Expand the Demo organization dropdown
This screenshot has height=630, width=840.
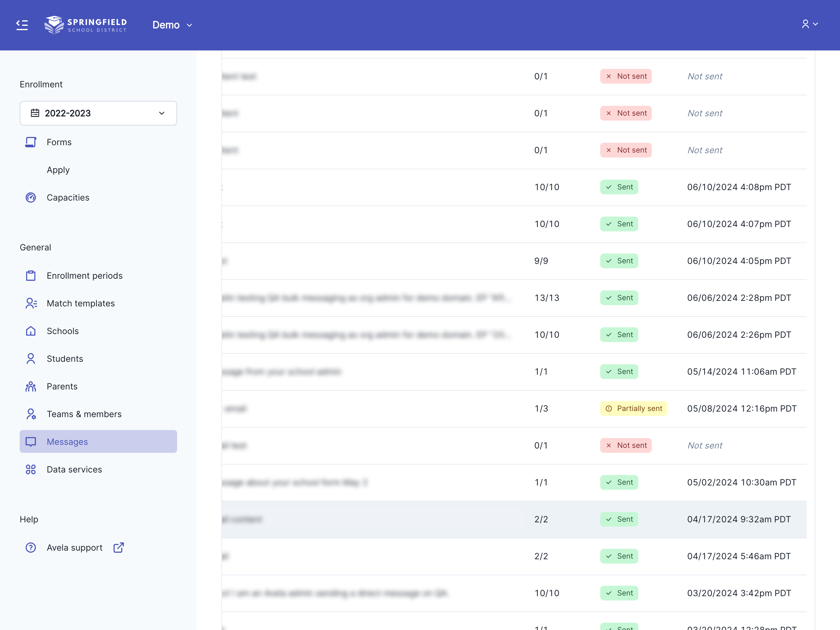pyautogui.click(x=172, y=25)
